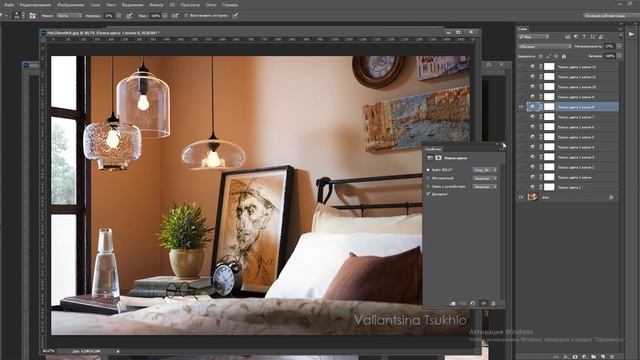Uncheck the Дизеринг checkbox
Screen dimensions: 640x360
coord(428,194)
